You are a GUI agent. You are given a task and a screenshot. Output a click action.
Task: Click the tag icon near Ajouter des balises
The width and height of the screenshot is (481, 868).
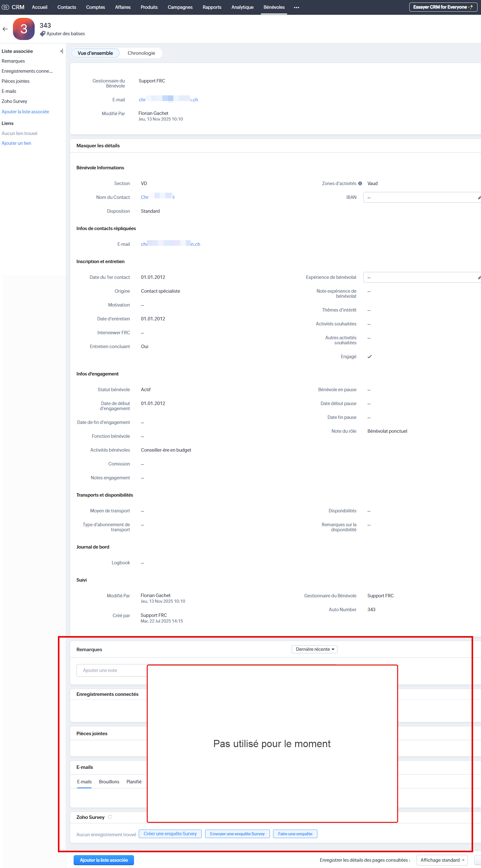click(42, 34)
